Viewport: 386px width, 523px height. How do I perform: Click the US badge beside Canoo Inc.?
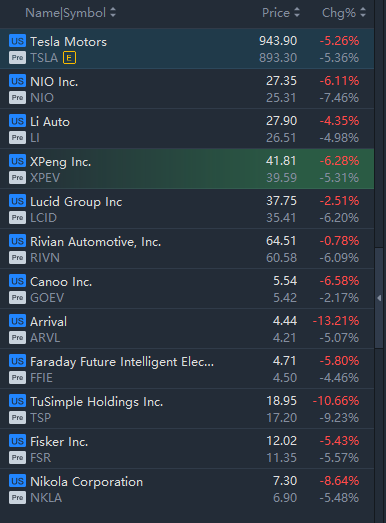pos(17,281)
